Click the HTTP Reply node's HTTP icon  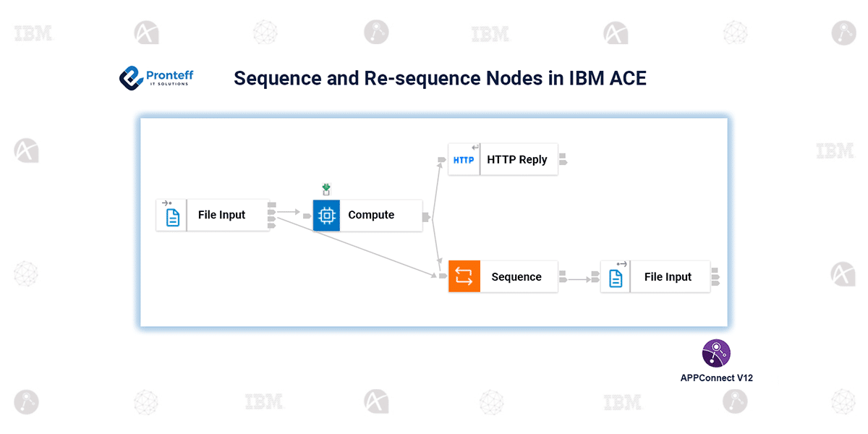point(464,160)
